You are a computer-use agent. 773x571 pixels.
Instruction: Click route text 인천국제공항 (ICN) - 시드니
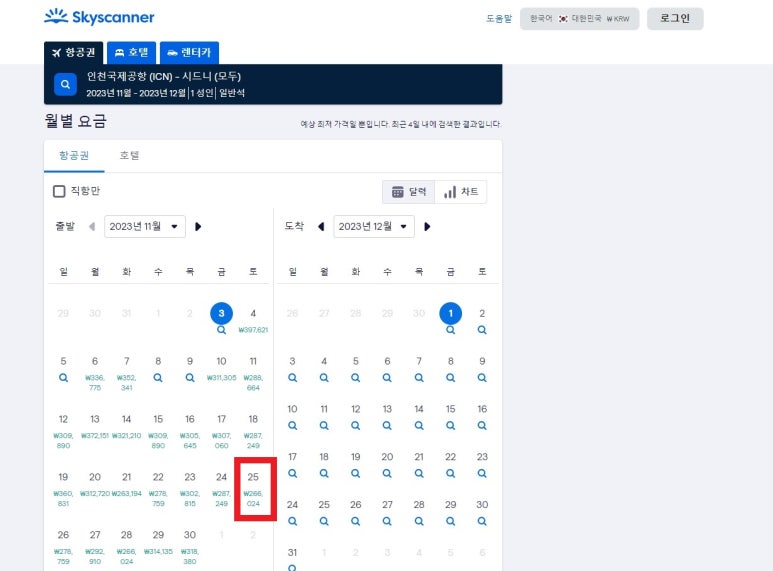pyautogui.click(x=164, y=76)
